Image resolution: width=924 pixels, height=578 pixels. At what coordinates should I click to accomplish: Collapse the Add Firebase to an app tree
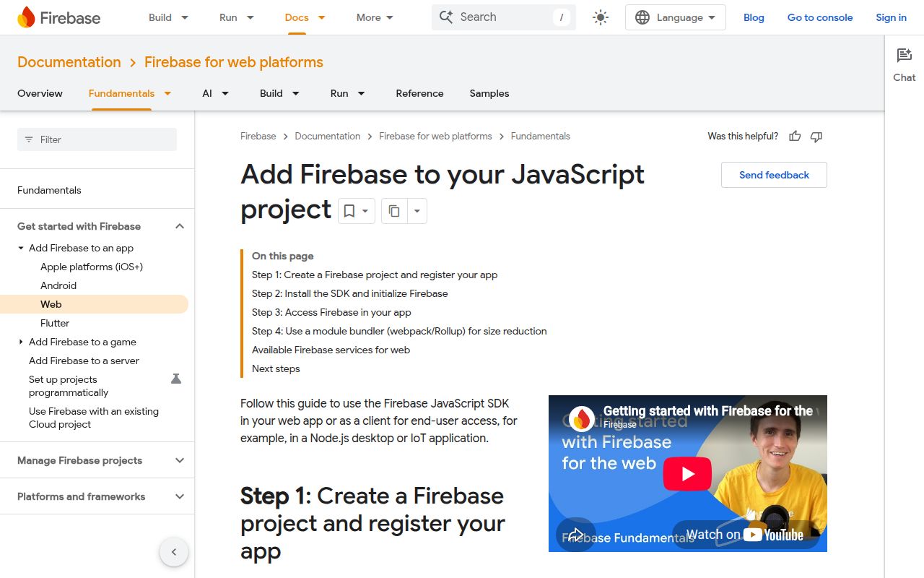pos(21,248)
